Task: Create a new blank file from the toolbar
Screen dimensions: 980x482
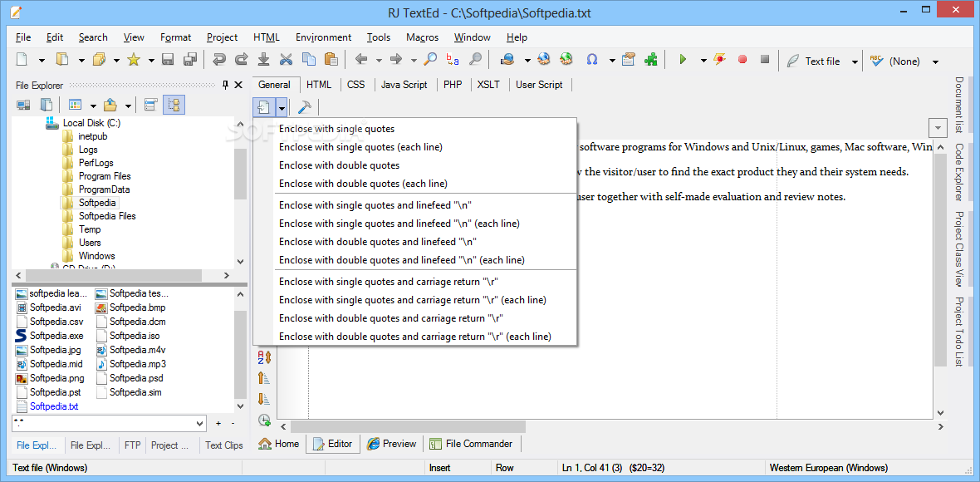Action: click(x=22, y=60)
